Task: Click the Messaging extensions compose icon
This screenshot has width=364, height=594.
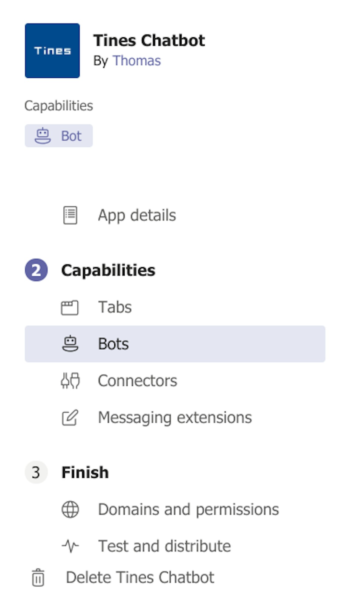Action: (x=70, y=418)
